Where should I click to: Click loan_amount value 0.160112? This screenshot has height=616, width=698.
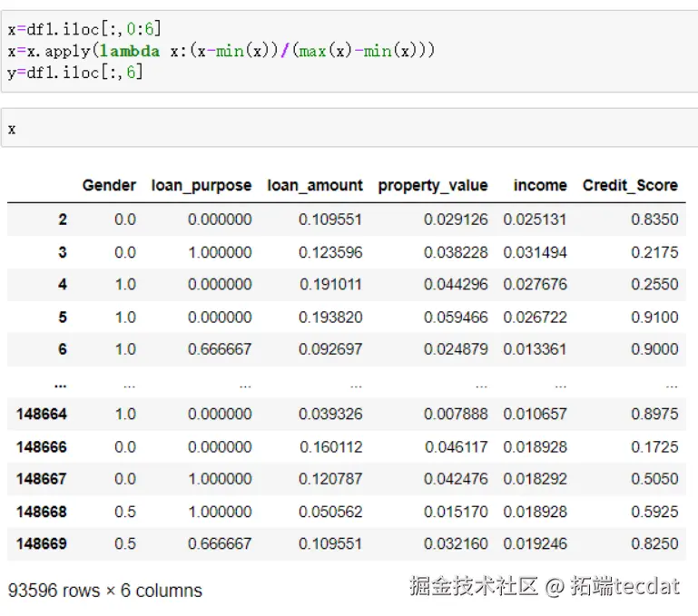[330, 447]
